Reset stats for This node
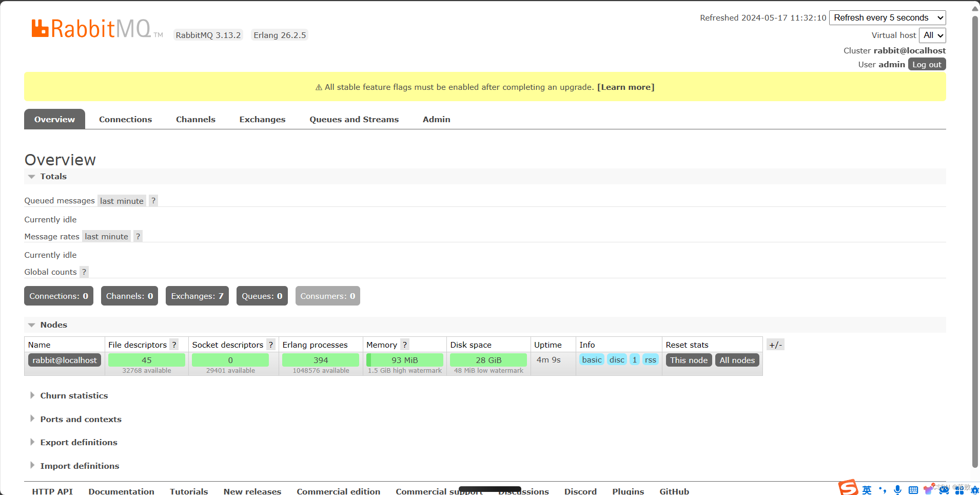980x495 pixels. [x=689, y=360]
